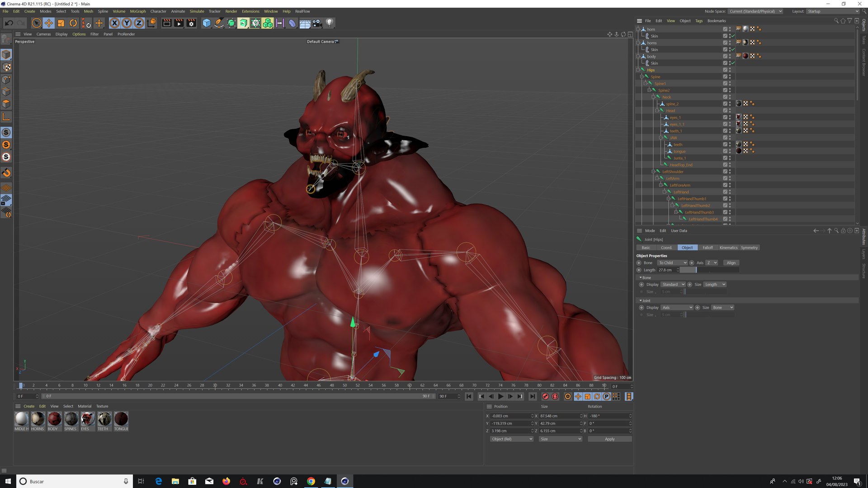Add a Camera object from toolbar
Screen dimensions: 868x488
(x=317, y=23)
